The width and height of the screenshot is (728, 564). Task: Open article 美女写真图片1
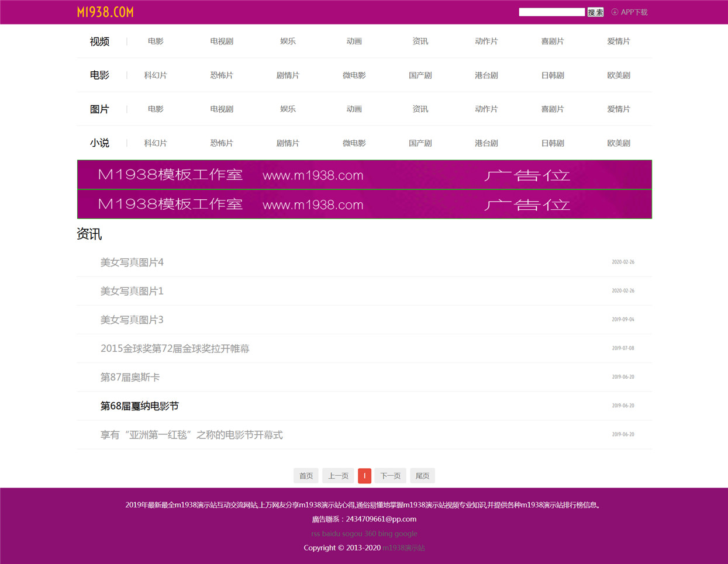pos(132,291)
